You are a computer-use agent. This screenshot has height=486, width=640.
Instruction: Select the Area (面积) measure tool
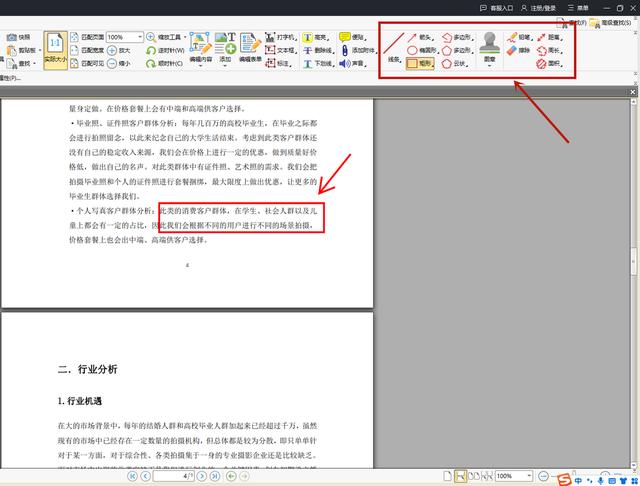coord(550,64)
